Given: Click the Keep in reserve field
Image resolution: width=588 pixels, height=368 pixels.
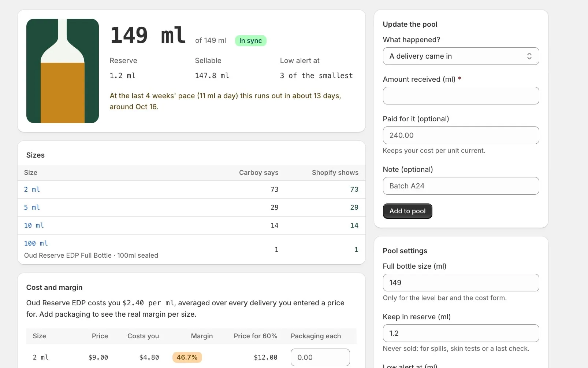Looking at the screenshot, I should [x=461, y=333].
